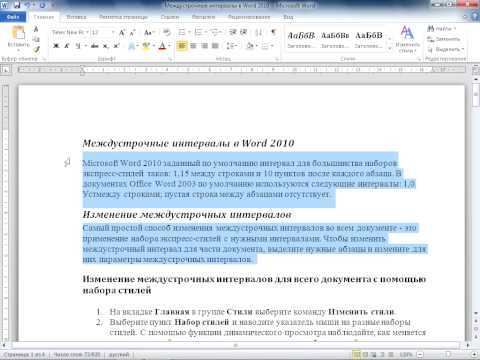The height and width of the screenshot is (360, 480).
Task: Click the Justify alignment icon
Action: click(x=215, y=46)
